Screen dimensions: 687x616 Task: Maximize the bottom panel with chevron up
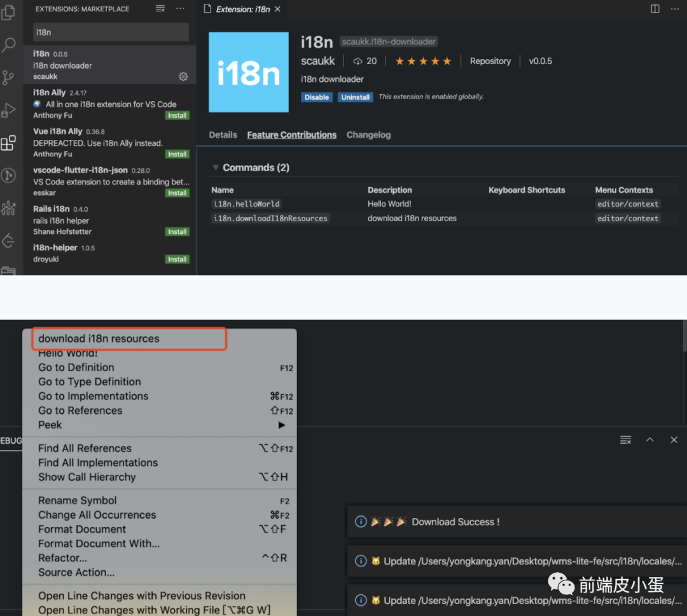tap(649, 440)
